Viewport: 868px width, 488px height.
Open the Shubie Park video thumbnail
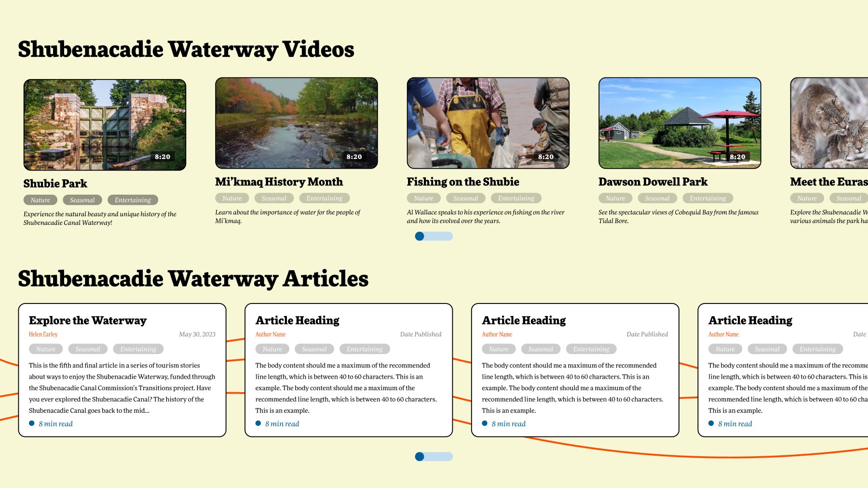coord(105,125)
